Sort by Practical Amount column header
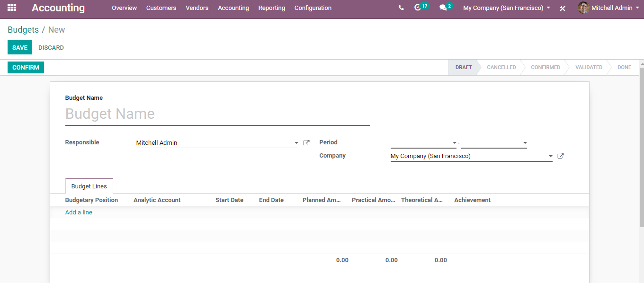This screenshot has width=644, height=283. click(x=374, y=200)
